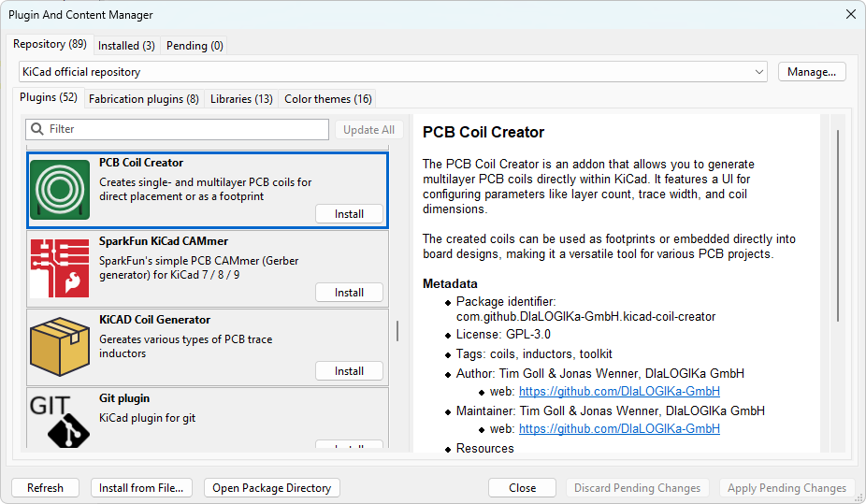Click 'Maintainer: Tim Goll & Jonas Wenner' line
866x504 pixels.
click(611, 411)
